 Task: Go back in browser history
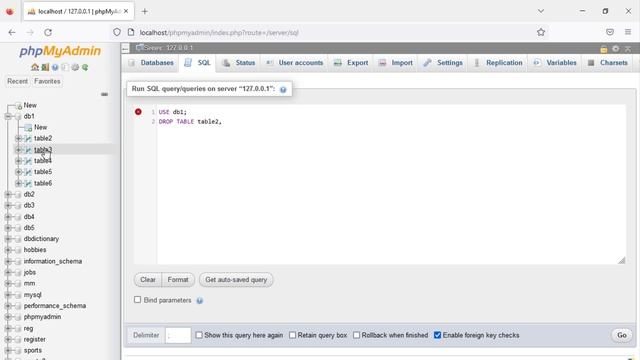pyautogui.click(x=12, y=32)
